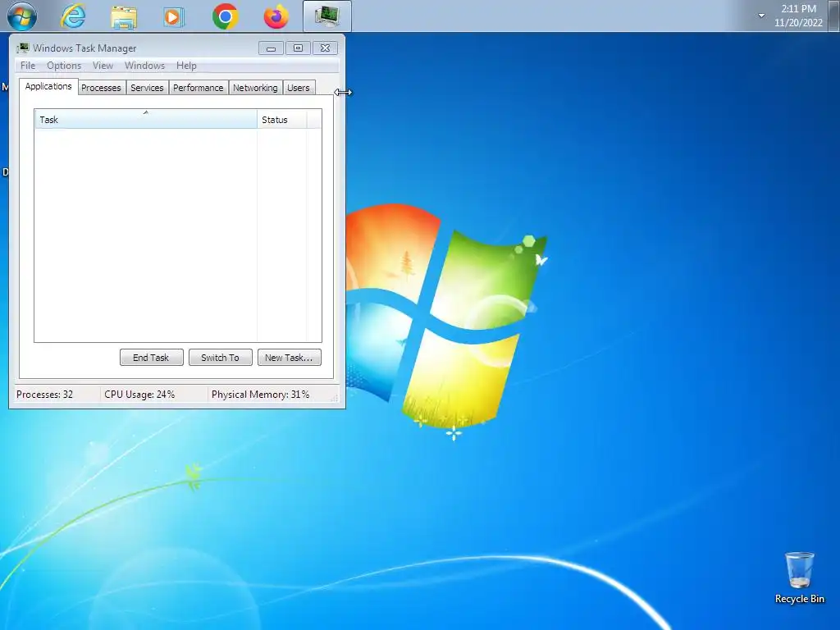The width and height of the screenshot is (840, 630).
Task: Sort by the Status column header
Action: tap(282, 120)
